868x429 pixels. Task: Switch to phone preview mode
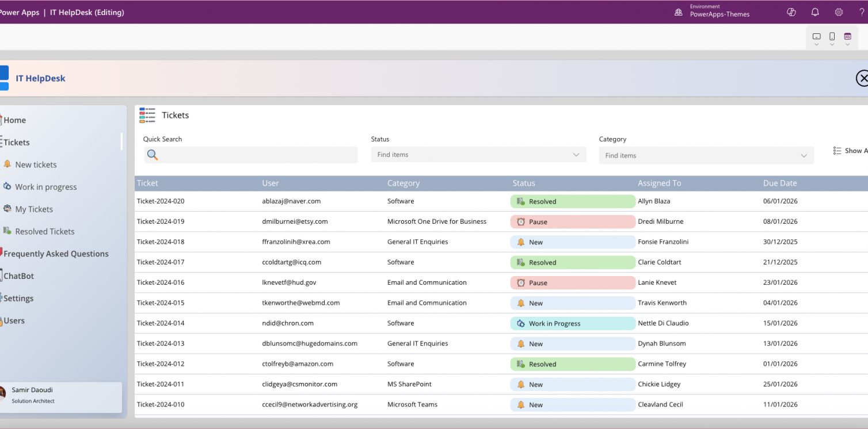pyautogui.click(x=832, y=35)
